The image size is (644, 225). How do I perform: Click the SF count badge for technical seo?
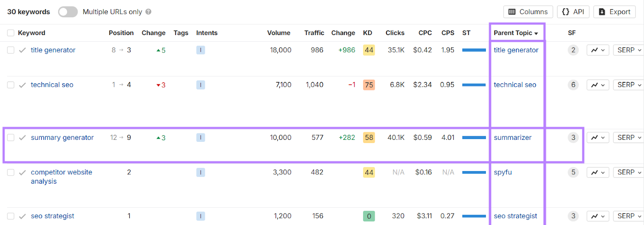[573, 85]
